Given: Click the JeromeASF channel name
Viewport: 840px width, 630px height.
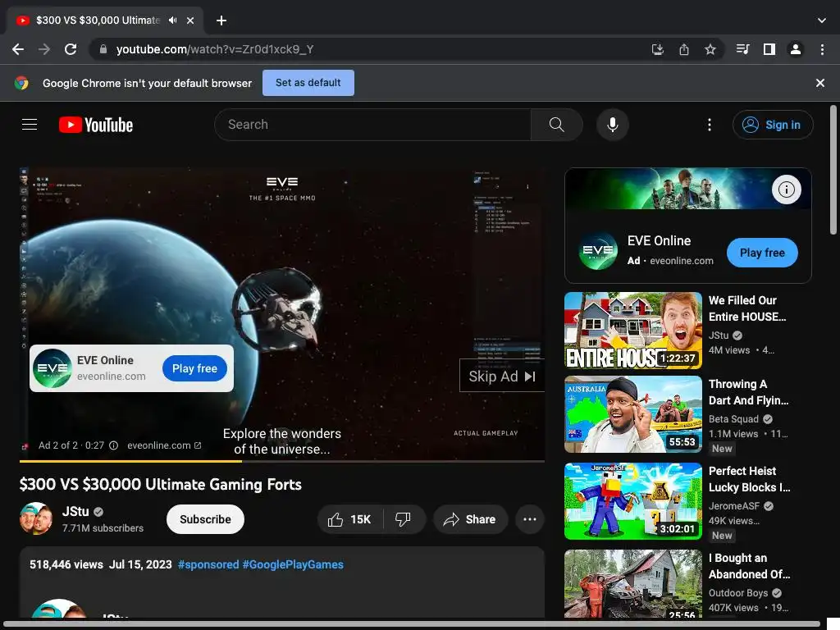Looking at the screenshot, I should click(x=734, y=505).
